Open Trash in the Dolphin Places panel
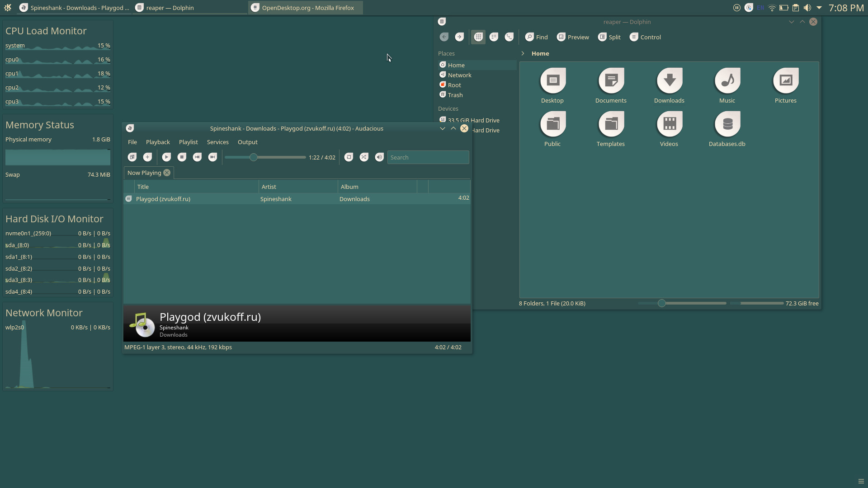The image size is (868, 488). tap(477, 95)
